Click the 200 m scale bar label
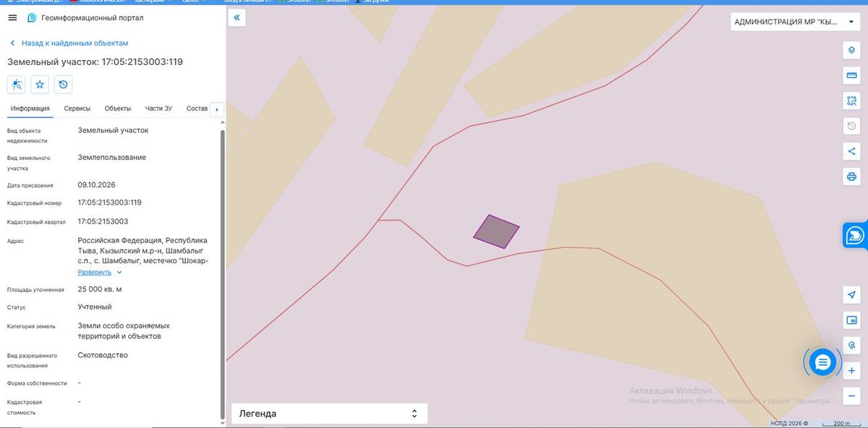 pos(841,423)
